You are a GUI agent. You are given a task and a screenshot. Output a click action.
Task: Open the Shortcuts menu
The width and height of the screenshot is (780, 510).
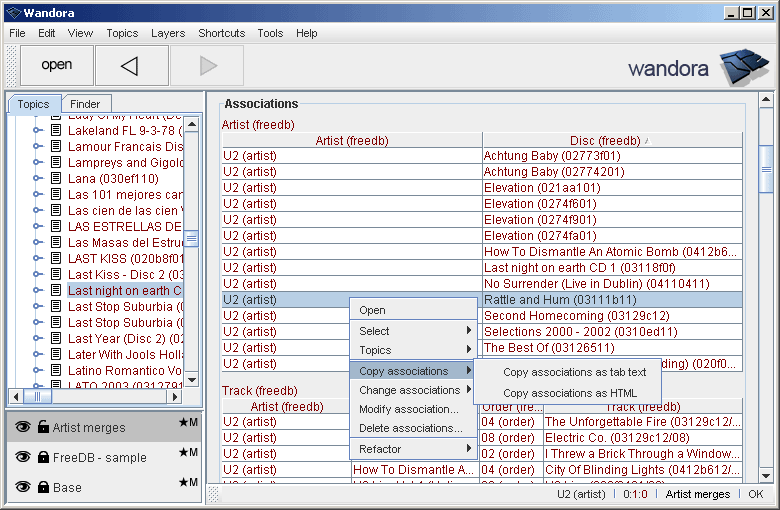pyautogui.click(x=222, y=33)
